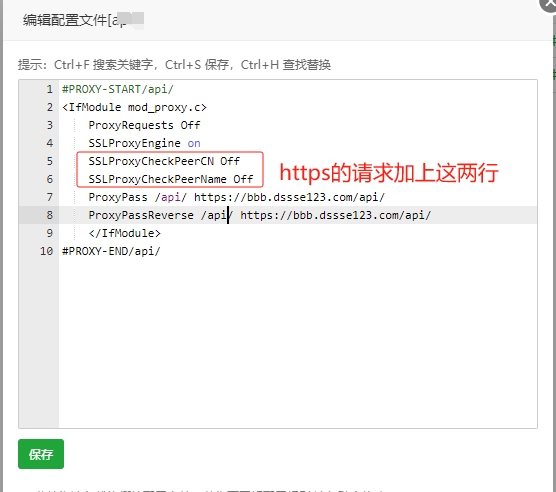The height and width of the screenshot is (492, 556).
Task: Click the ProxyPass /api/ line 7
Action: (x=237, y=197)
